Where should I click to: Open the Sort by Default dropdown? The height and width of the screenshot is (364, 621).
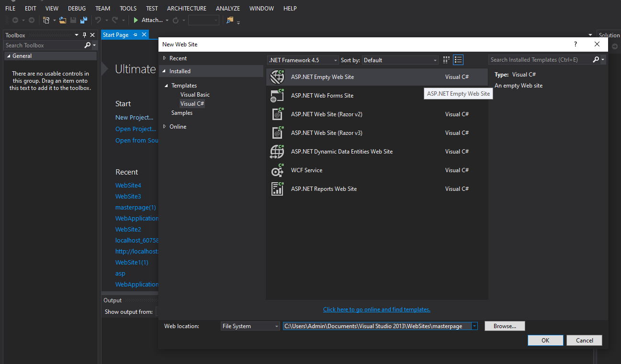[x=400, y=60]
